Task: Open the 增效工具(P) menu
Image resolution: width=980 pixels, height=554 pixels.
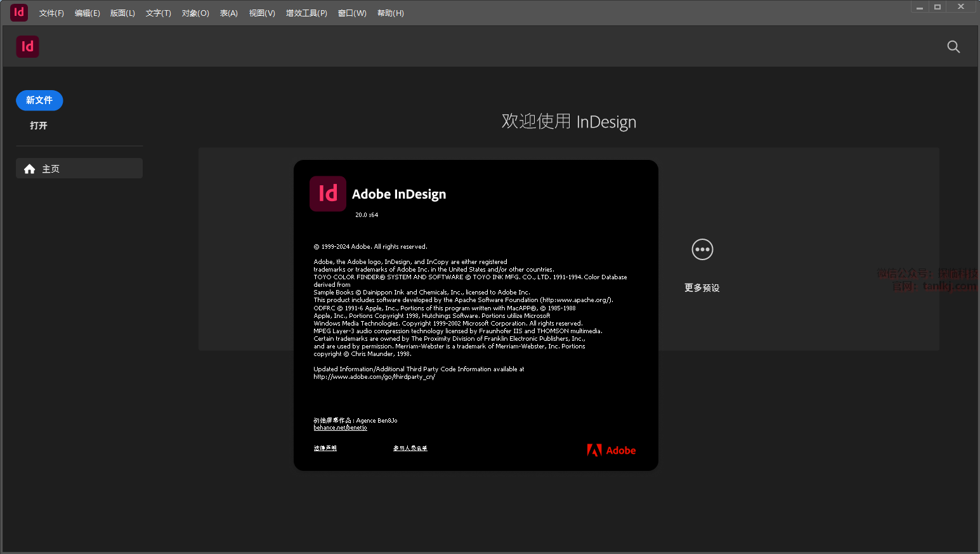Action: tap(306, 13)
